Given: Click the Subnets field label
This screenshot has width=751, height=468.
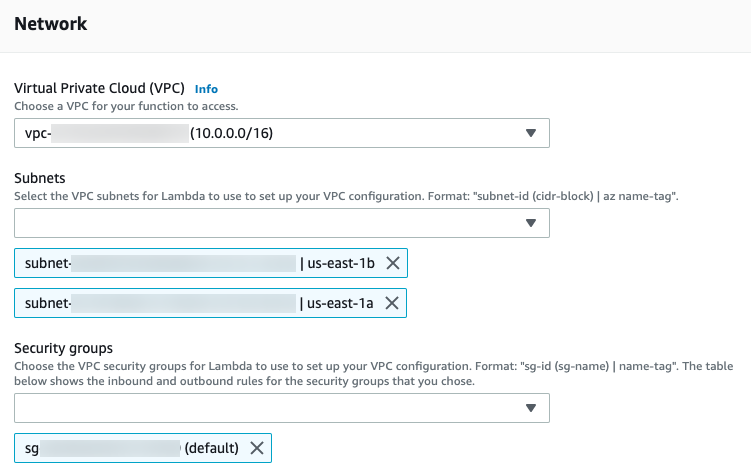Looking at the screenshot, I should click(40, 178).
